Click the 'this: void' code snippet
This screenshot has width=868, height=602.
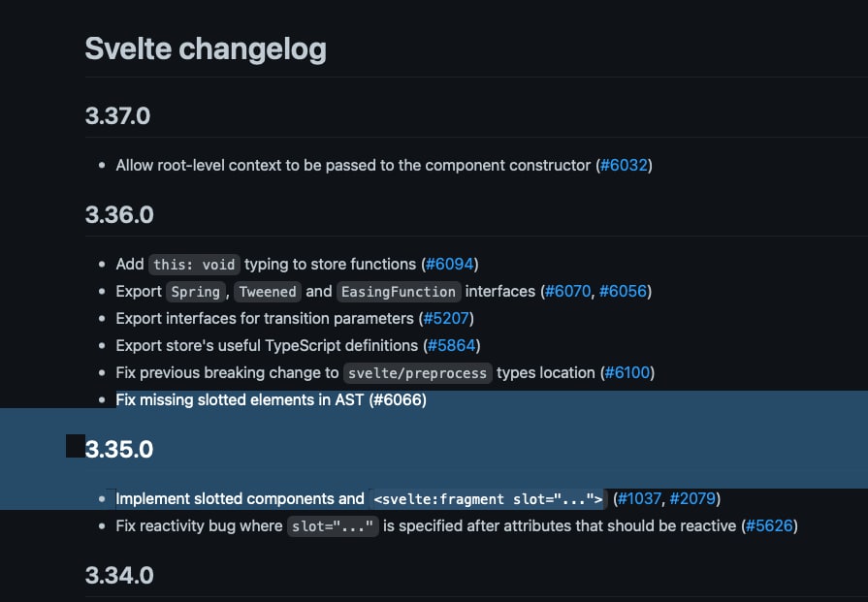pyautogui.click(x=194, y=265)
